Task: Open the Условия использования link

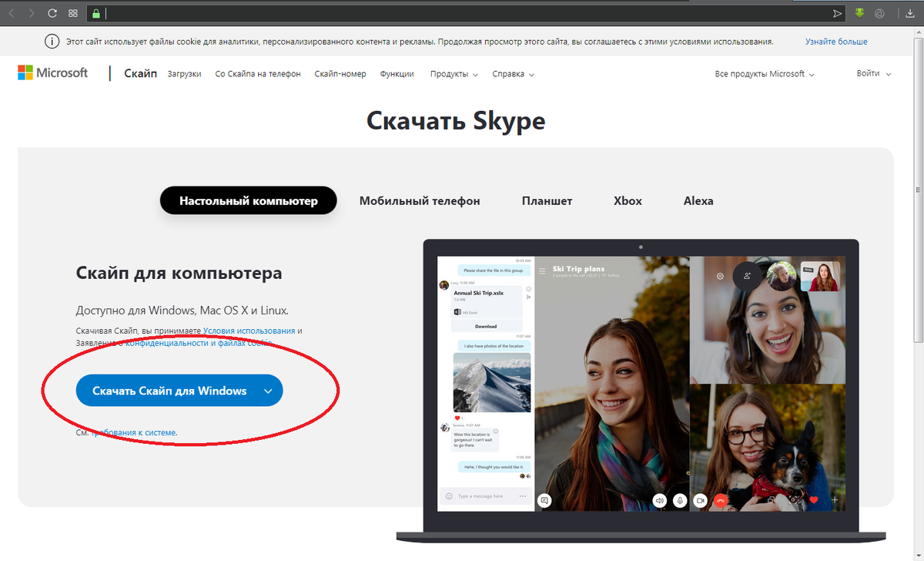Action: coord(249,331)
